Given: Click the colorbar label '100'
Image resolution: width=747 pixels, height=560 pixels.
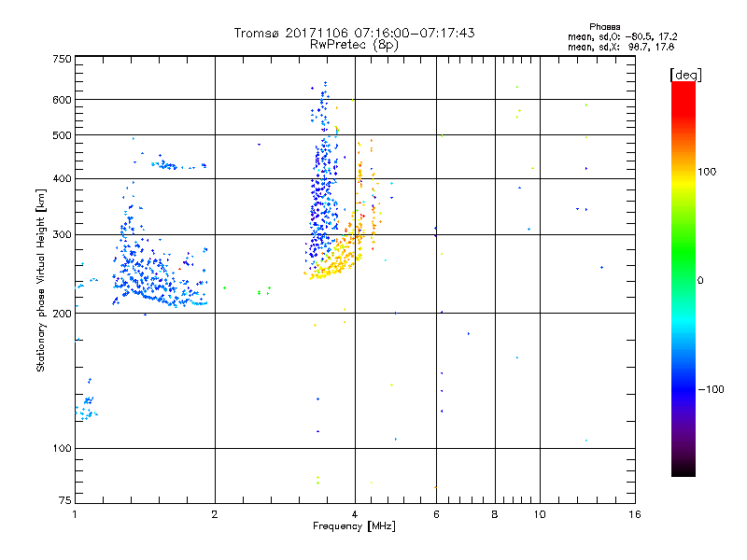Looking at the screenshot, I should [x=707, y=172].
